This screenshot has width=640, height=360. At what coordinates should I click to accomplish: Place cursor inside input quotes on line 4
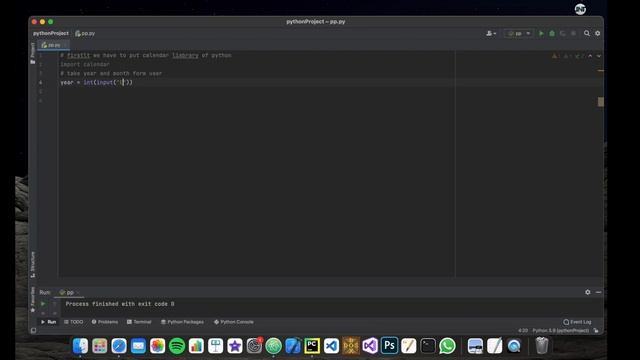(x=122, y=82)
